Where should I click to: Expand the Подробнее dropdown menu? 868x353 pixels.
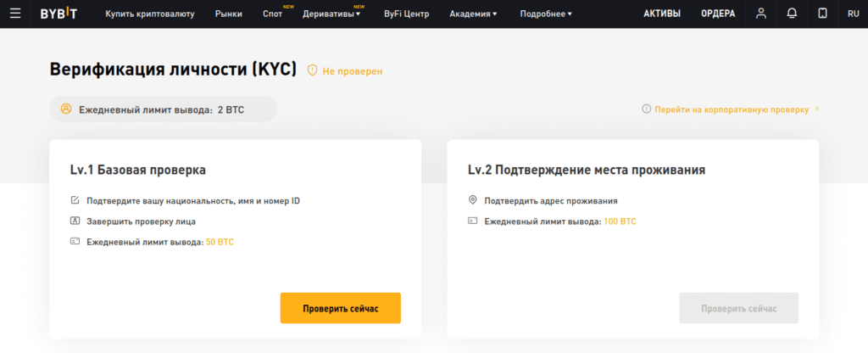tap(545, 14)
